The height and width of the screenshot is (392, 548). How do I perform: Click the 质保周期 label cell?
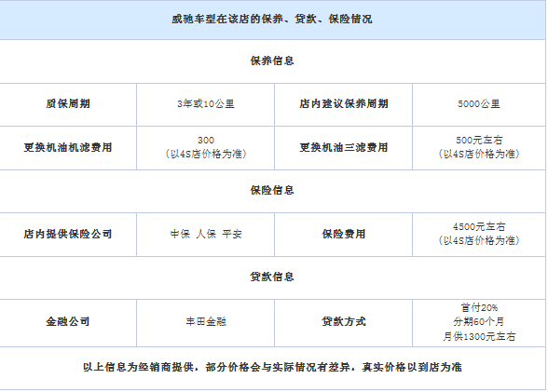(68, 103)
